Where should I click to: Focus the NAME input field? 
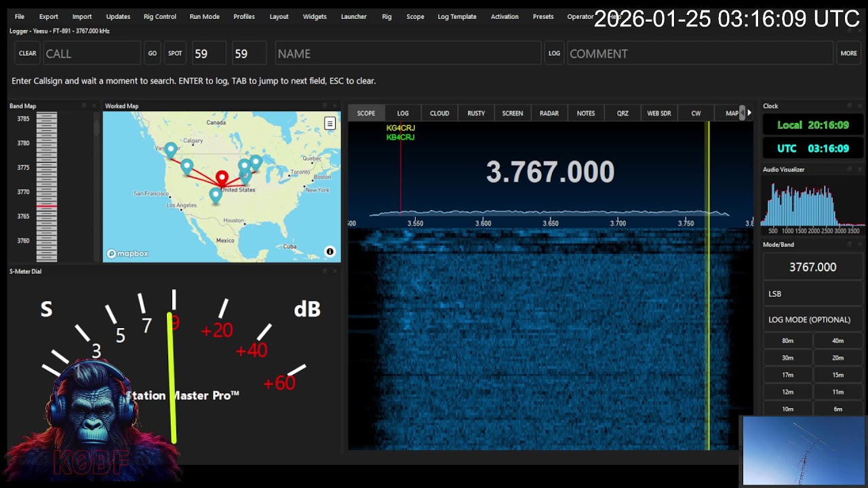tap(408, 54)
